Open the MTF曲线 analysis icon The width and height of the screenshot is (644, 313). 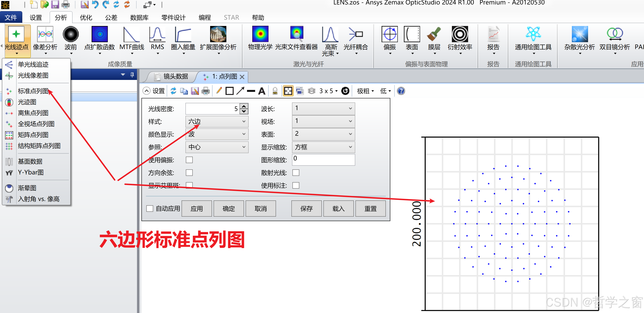pyautogui.click(x=132, y=34)
